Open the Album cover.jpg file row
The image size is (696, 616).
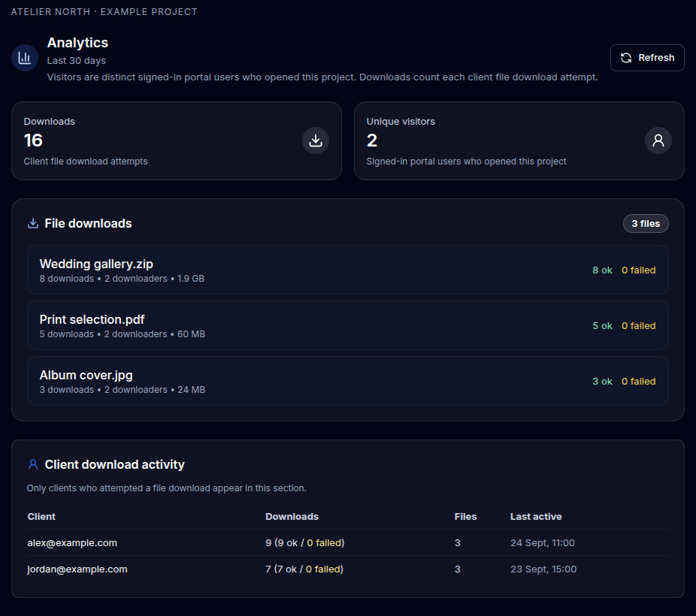tap(348, 381)
